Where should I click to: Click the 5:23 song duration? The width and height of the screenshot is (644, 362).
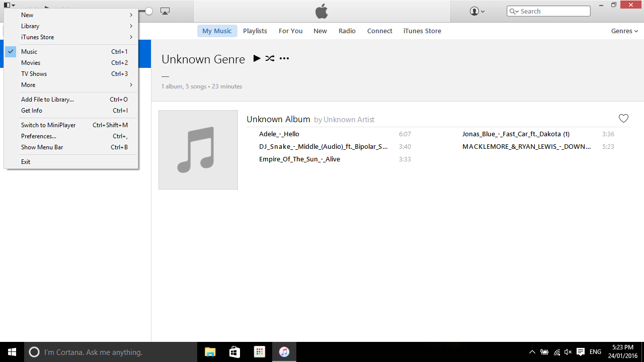608,147
